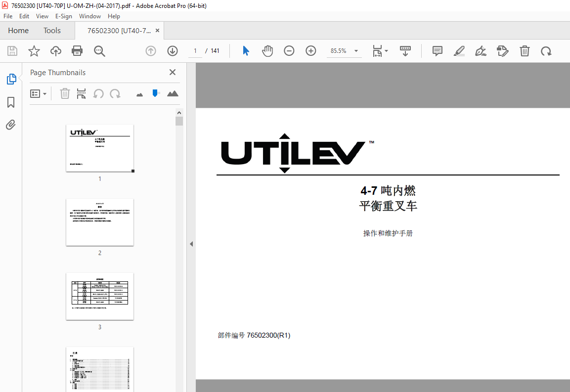570x392 pixels.
Task: Reduce thumbnail size small mountain icon
Action: [x=139, y=95]
